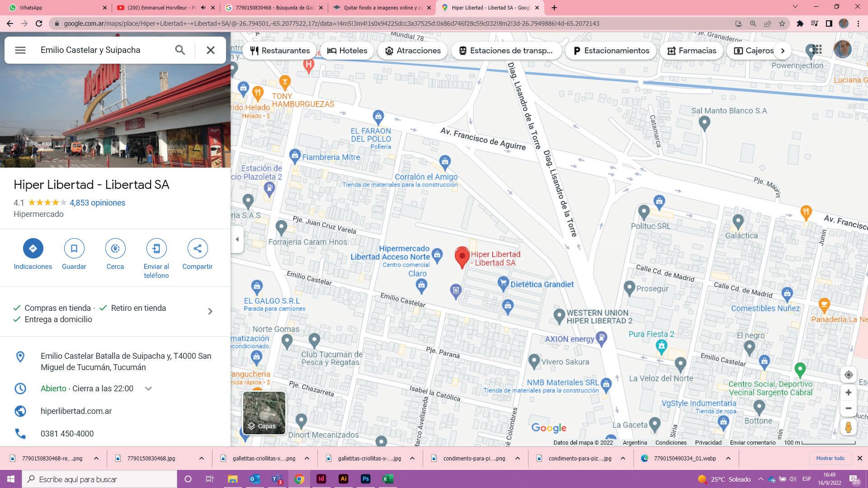The width and height of the screenshot is (868, 488).
Task: Show more category chips with arrow
Action: click(783, 51)
